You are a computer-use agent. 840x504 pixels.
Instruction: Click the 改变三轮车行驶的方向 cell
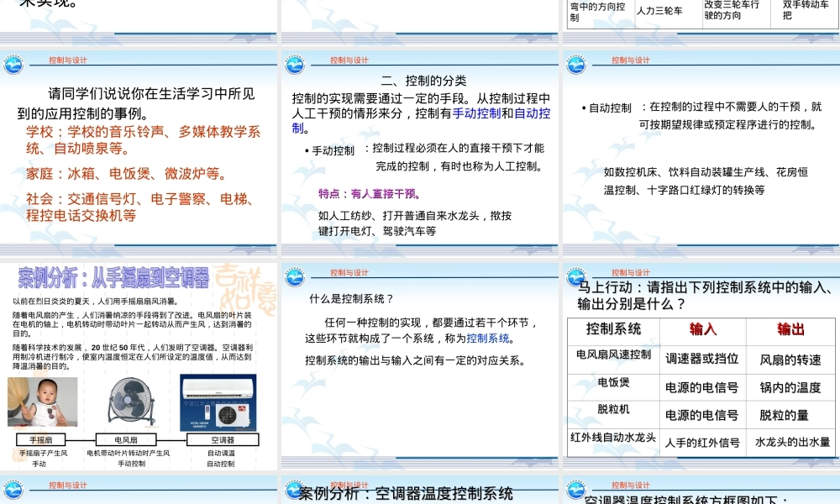732,9
